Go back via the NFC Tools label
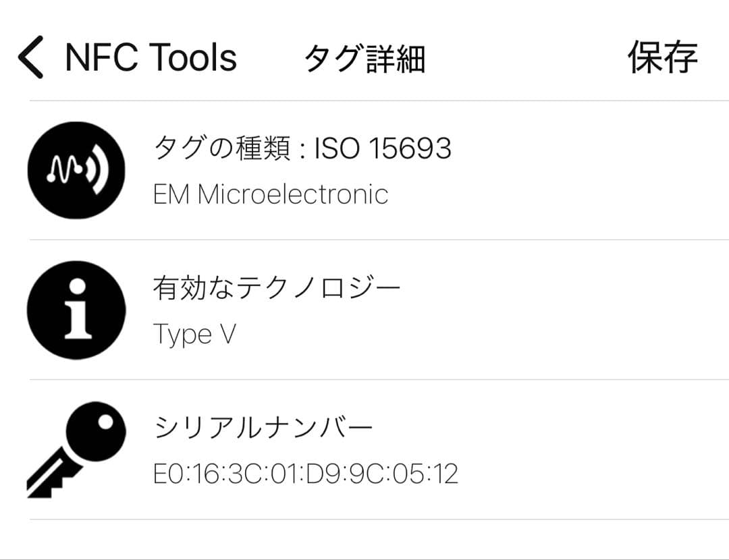729x560 pixels. pos(151,57)
